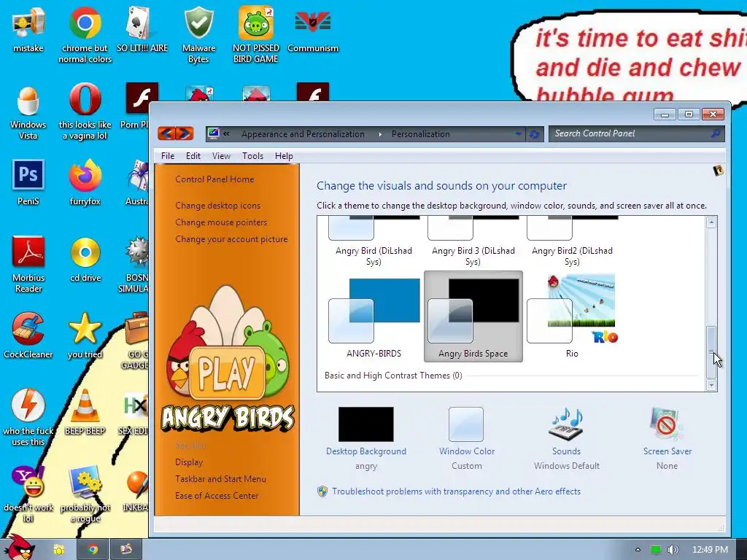Select the 'who the fuck uses this' icon
The height and width of the screenshot is (560, 747).
click(x=28, y=418)
